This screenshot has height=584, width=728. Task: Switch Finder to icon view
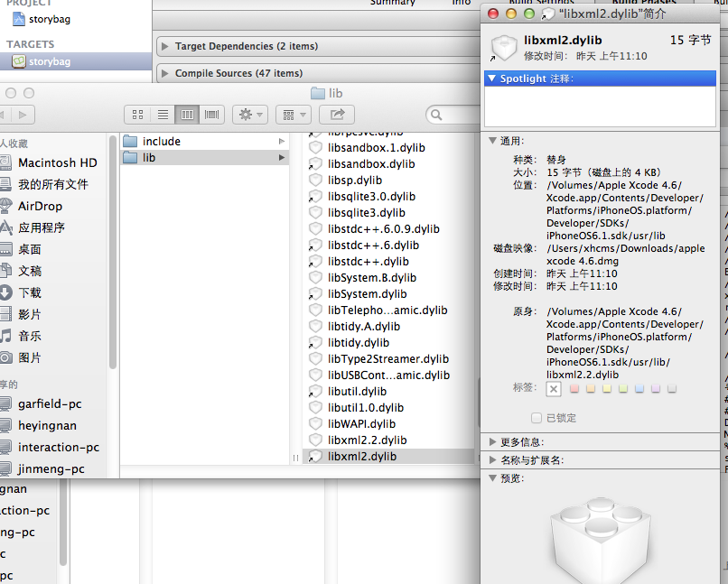[138, 115]
